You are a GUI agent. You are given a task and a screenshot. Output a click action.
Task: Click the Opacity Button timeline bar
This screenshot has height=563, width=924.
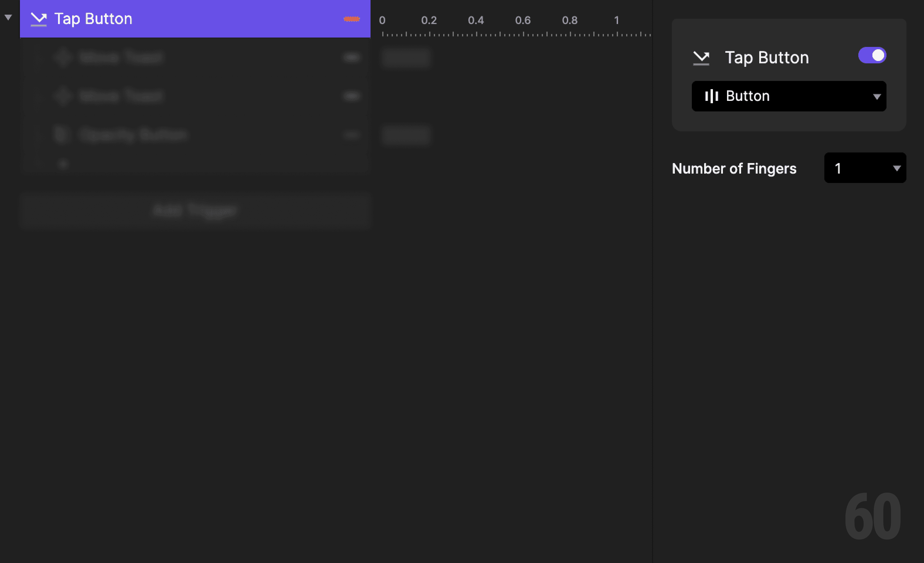coord(406,135)
